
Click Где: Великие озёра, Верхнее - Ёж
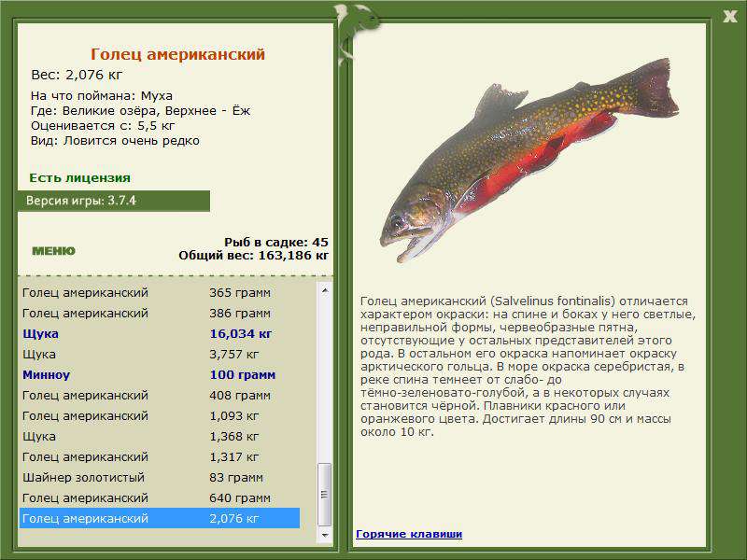(141, 111)
